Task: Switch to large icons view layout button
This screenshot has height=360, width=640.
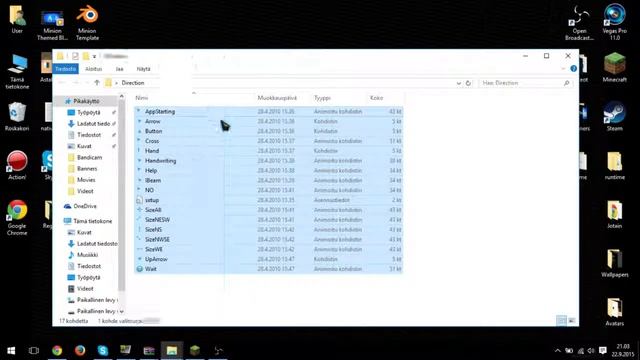Action: pyautogui.click(x=572, y=321)
